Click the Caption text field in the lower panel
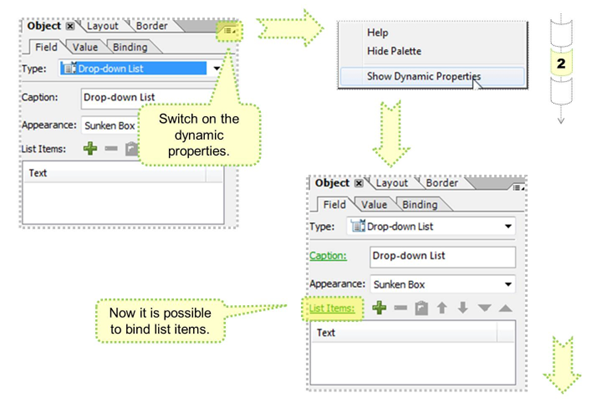Screen dimensions: 602x403 (440, 255)
